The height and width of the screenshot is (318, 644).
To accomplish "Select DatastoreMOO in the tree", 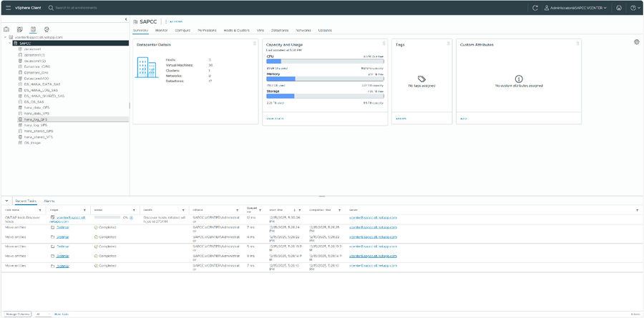I will tap(36, 78).
